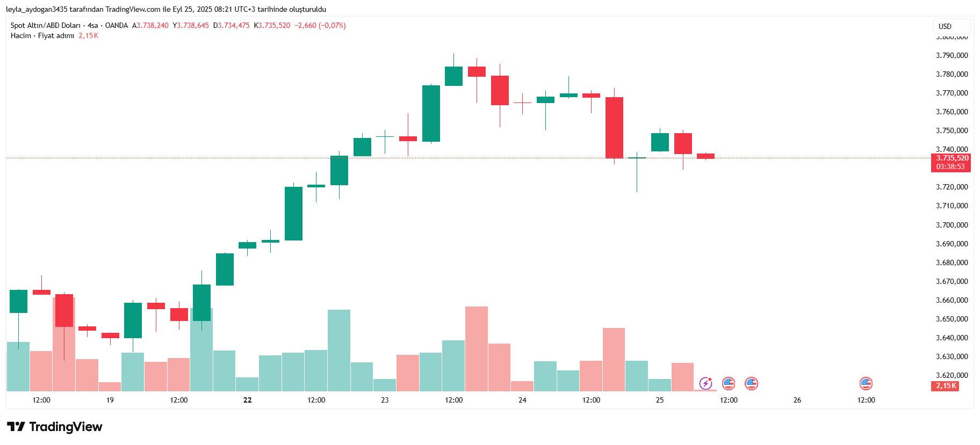Click the closing value K3.735,520 in legend
Screen dimensions: 980x445
tap(272, 25)
